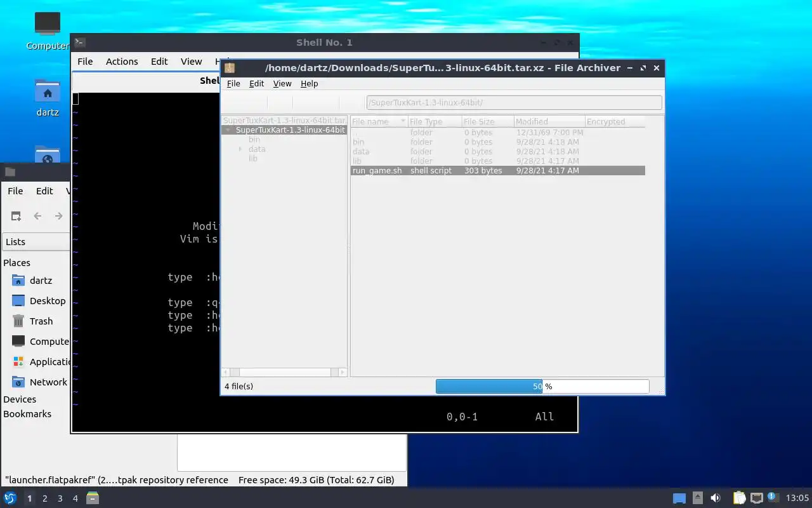Select the bin folder row in file list

tap(498, 142)
